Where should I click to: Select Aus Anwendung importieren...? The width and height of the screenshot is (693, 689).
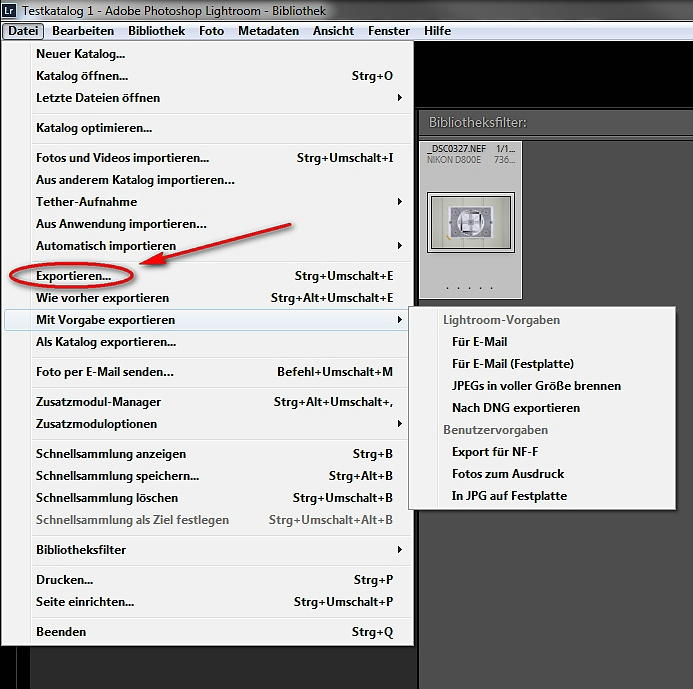(207, 224)
